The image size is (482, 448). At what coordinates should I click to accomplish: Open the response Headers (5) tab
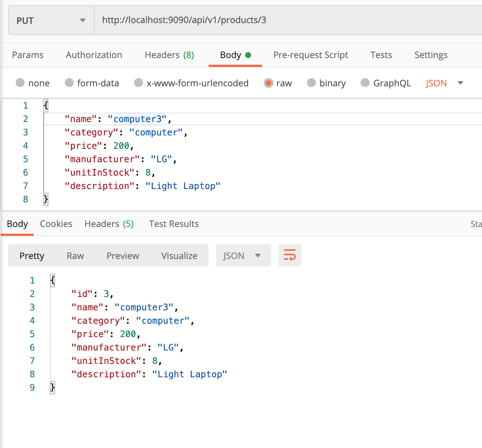pos(109,224)
